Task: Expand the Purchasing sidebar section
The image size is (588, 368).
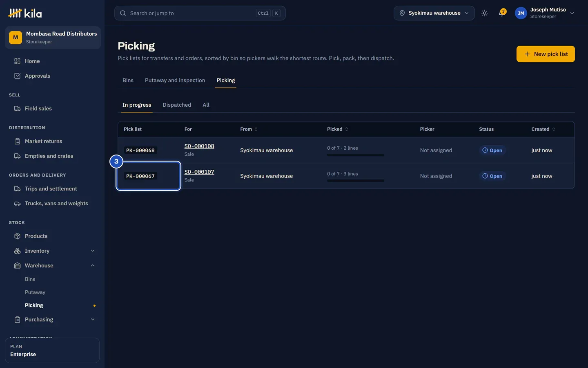Action: click(93, 320)
